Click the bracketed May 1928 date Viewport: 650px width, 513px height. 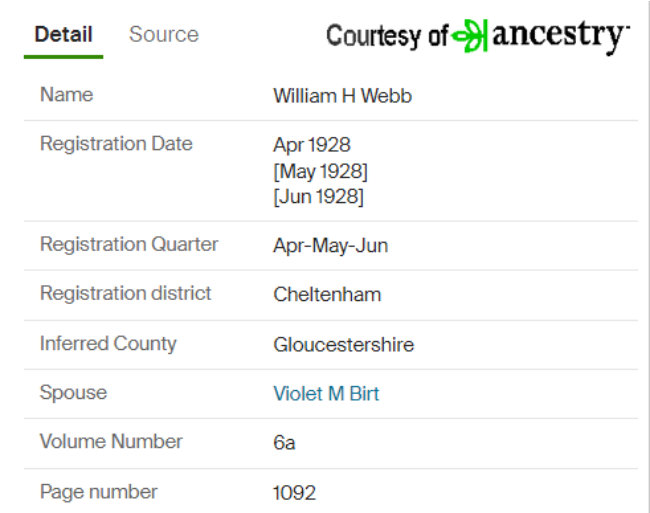(x=320, y=171)
